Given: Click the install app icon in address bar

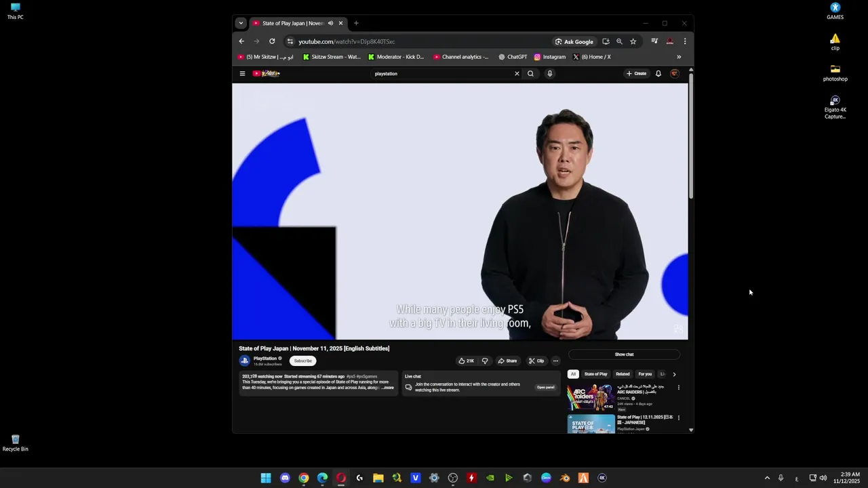Looking at the screenshot, I should 606,41.
